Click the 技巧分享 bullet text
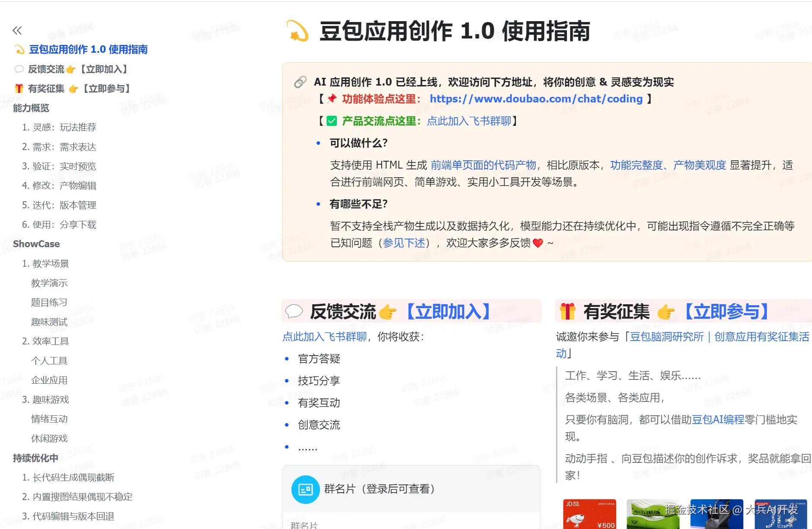This screenshot has width=812, height=529. click(x=319, y=381)
